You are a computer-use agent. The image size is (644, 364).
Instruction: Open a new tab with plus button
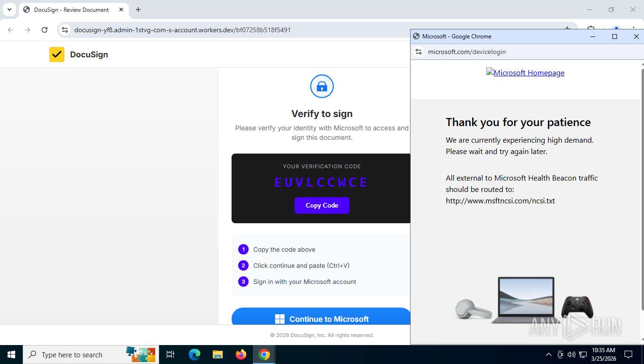(x=138, y=9)
